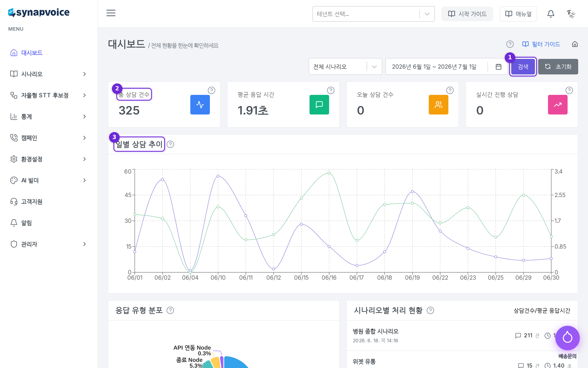The image size is (588, 368).
Task: Expand the 시나리오 sidebar menu chevron
Action: pos(85,74)
